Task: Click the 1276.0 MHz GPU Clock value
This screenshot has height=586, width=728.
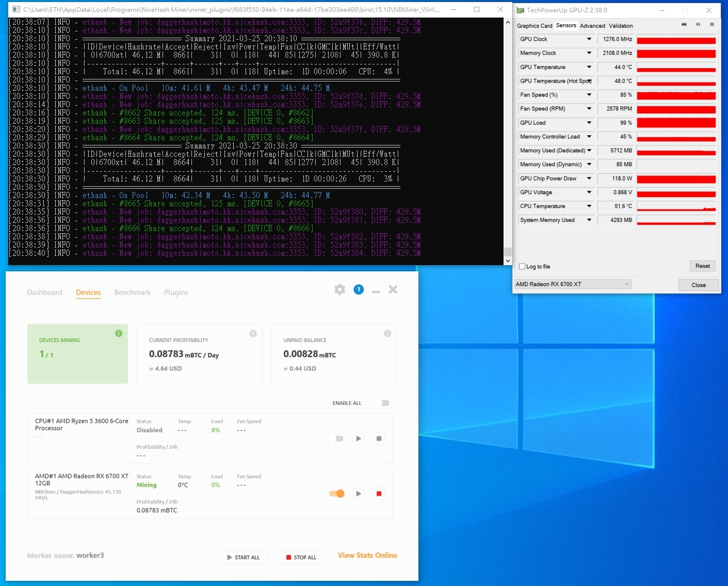Action: click(x=616, y=39)
